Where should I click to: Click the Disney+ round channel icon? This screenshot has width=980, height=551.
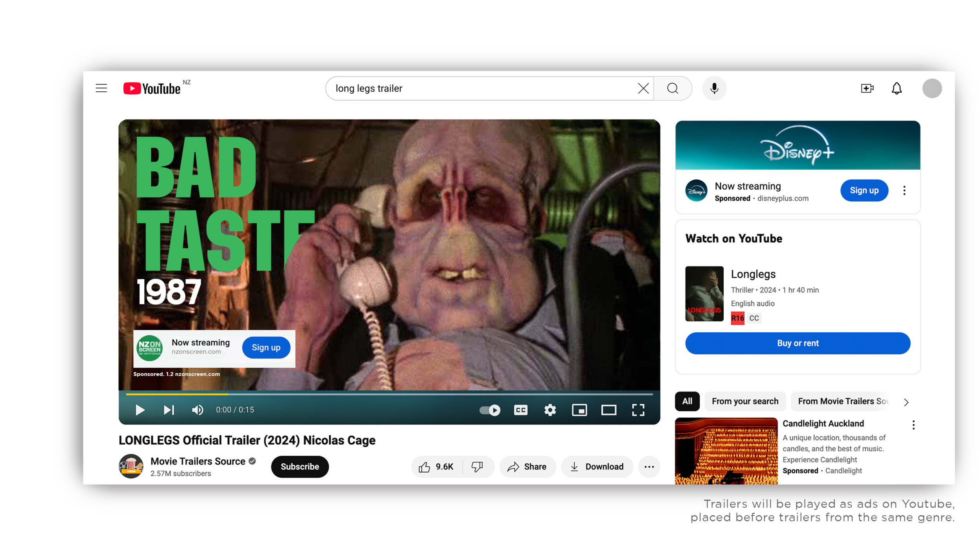(x=696, y=190)
